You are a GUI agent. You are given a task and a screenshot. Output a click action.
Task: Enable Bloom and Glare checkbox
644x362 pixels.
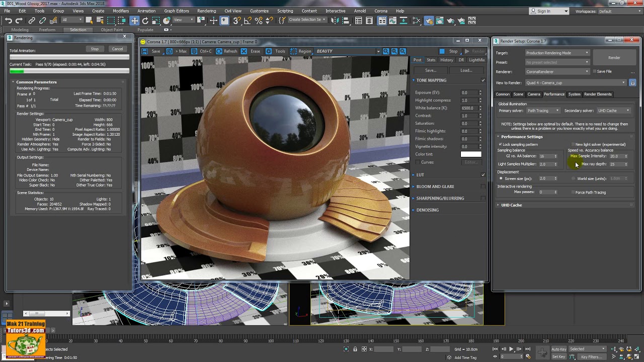pyautogui.click(x=483, y=187)
